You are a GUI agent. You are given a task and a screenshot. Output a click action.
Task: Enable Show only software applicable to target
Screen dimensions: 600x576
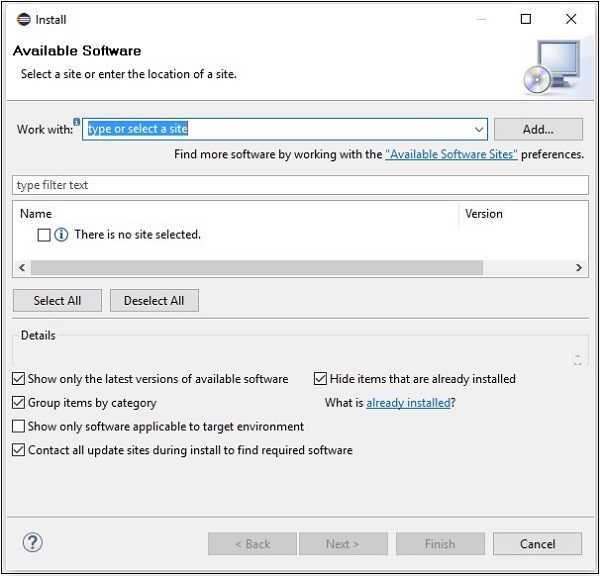coord(19,427)
